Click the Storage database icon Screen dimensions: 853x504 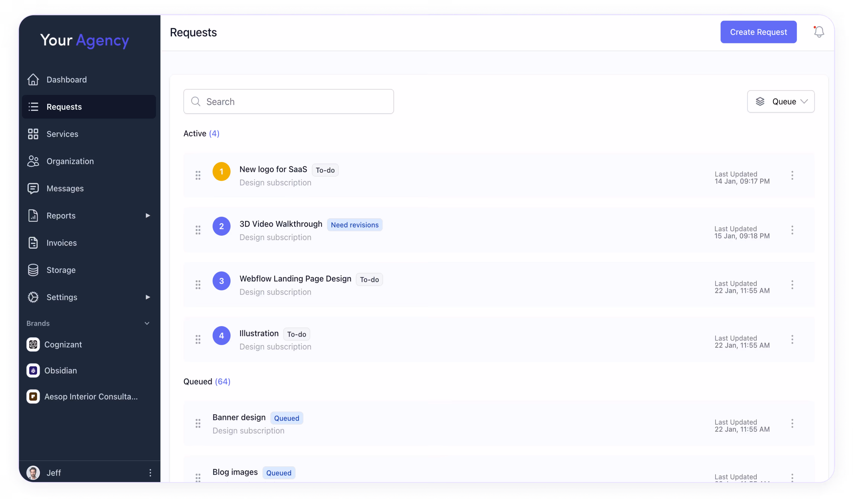point(33,270)
